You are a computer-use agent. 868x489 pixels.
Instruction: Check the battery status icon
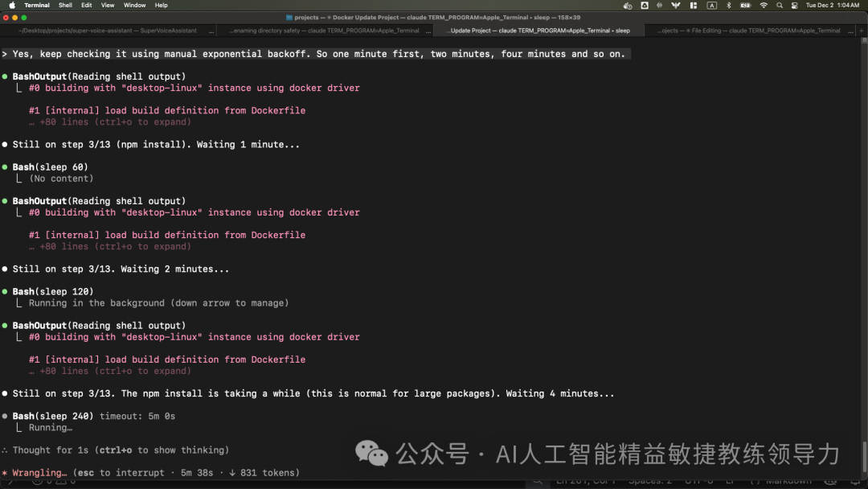pos(747,5)
